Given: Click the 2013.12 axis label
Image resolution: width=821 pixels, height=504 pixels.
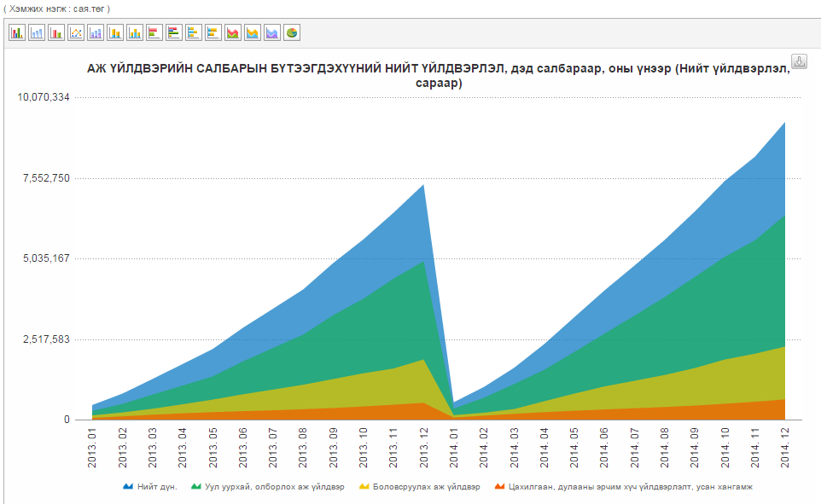Looking at the screenshot, I should (424, 448).
